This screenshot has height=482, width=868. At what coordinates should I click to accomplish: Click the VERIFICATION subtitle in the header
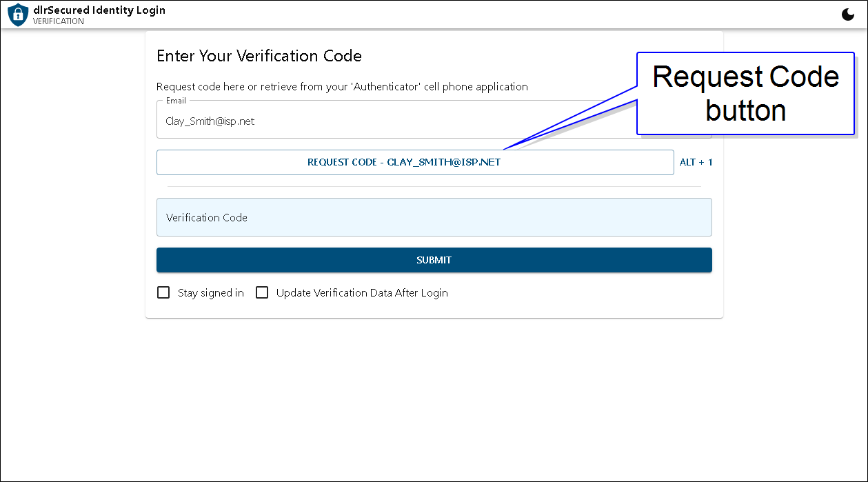(59, 21)
